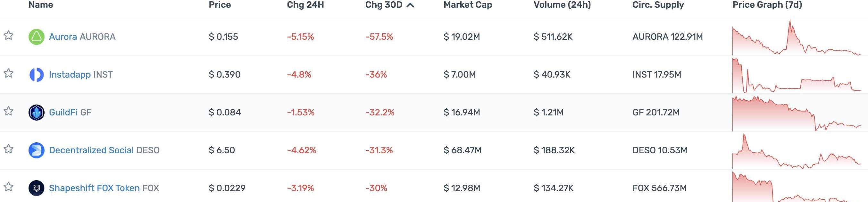Mark Decentralized Social as favorite star

pos(8,149)
